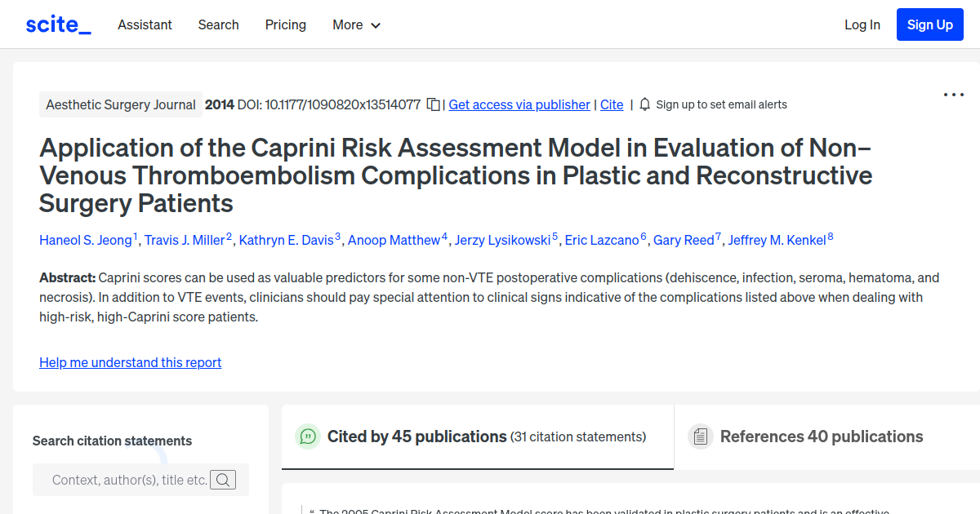Switch to the References 40 publications tab
Viewport: 980px width, 514px height.
click(822, 436)
